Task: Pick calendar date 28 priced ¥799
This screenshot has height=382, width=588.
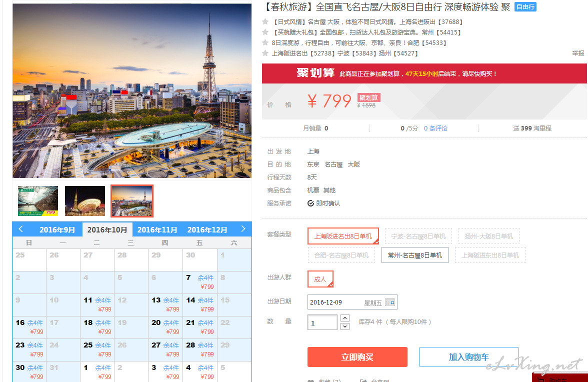Action: (200, 350)
